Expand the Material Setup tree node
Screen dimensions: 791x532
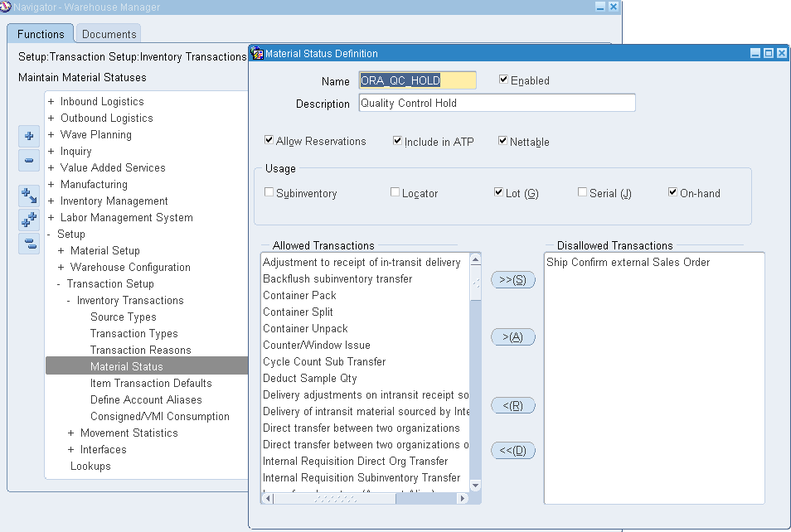click(60, 250)
